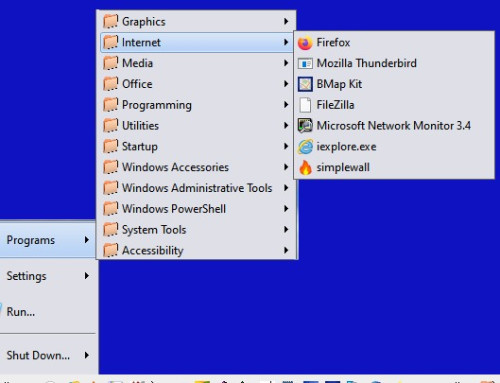The width and height of the screenshot is (500, 383).
Task: Expand Office submenu arrow
Action: click(286, 84)
